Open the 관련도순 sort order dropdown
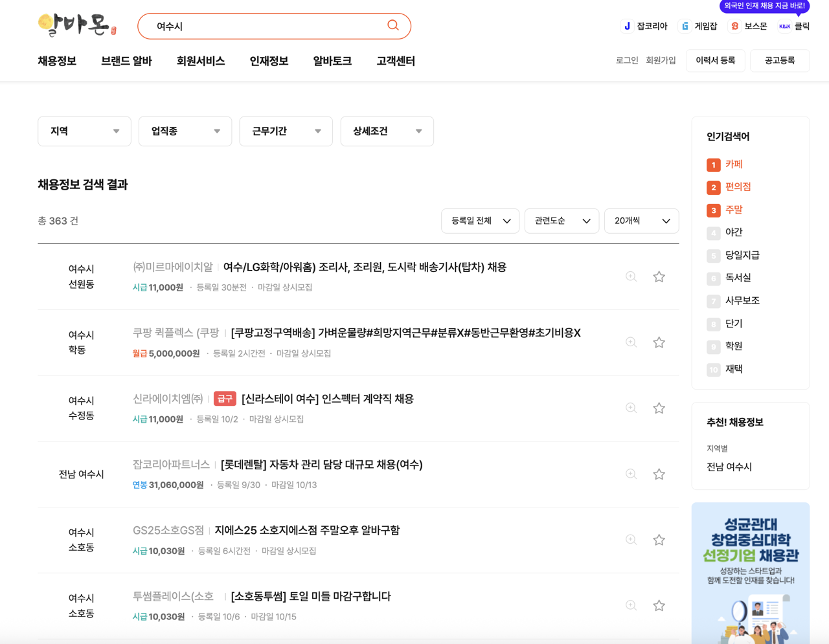 (562, 221)
